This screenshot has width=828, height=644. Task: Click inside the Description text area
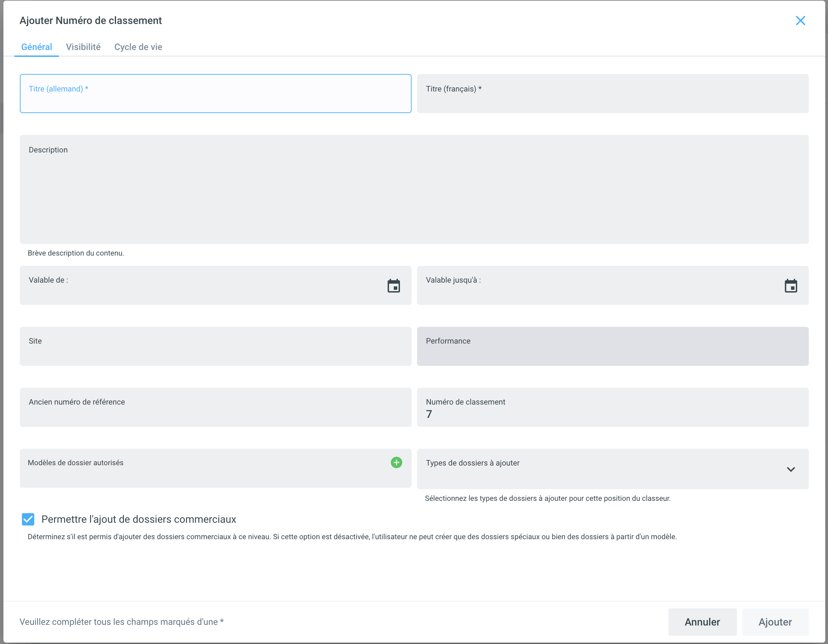tap(414, 194)
